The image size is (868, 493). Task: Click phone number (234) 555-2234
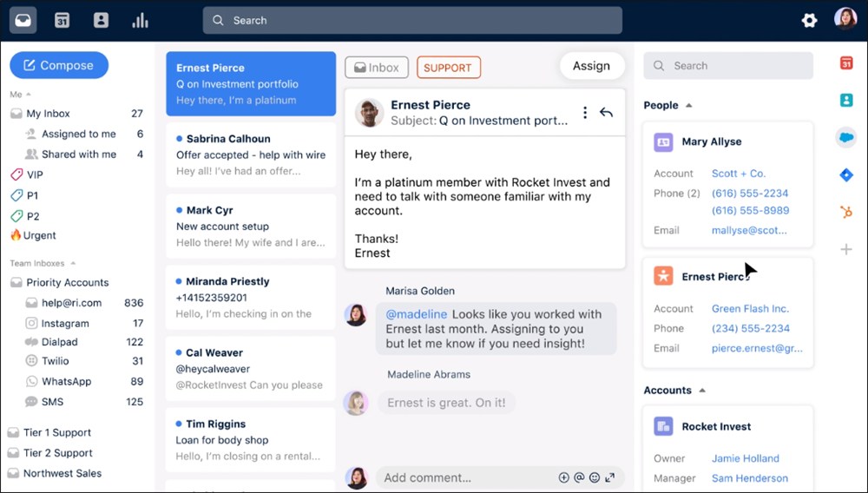coord(751,329)
